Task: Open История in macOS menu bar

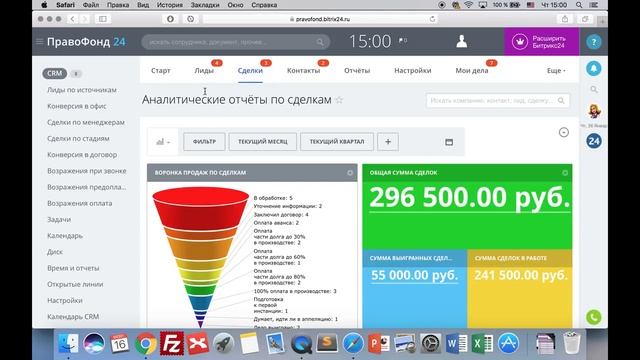Action: 170,5
